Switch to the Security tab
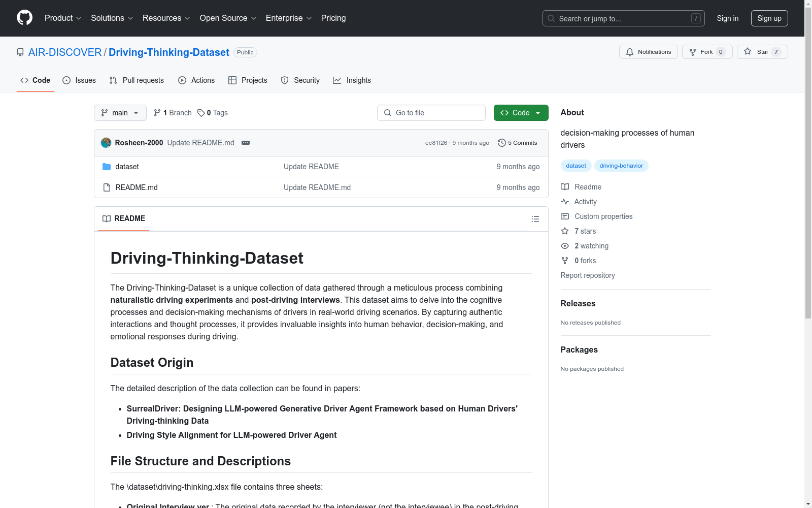The height and width of the screenshot is (508, 812). click(300, 80)
